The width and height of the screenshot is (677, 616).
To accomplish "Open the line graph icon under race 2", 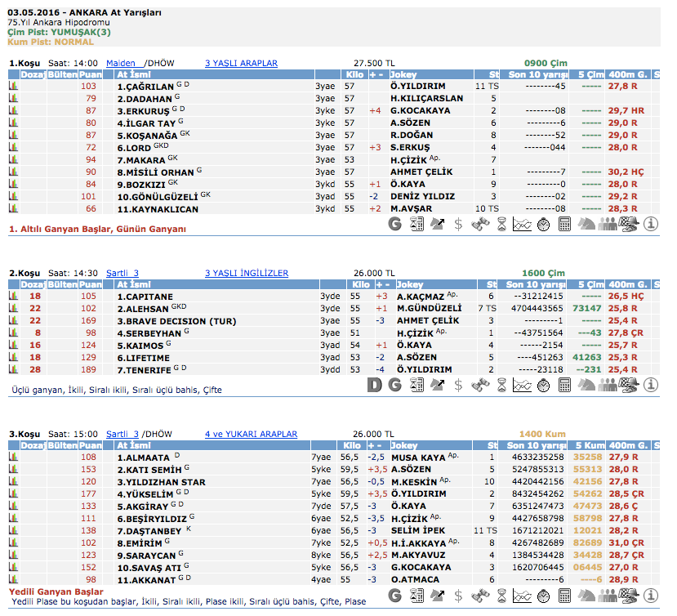I will coord(522,385).
